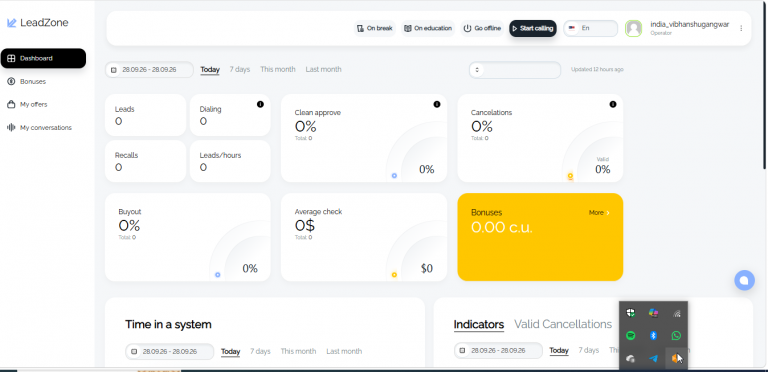Click Go offline button

click(482, 28)
